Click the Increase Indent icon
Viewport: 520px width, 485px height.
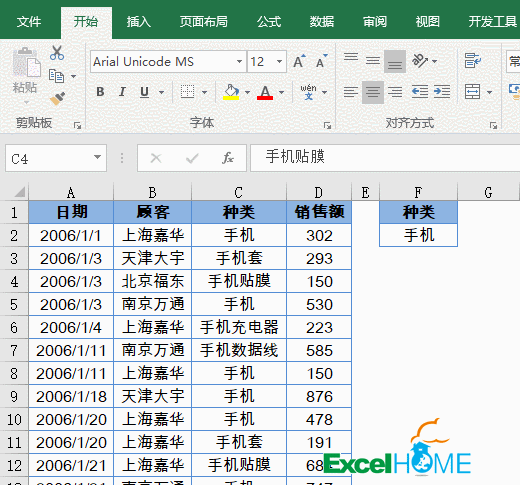442,92
